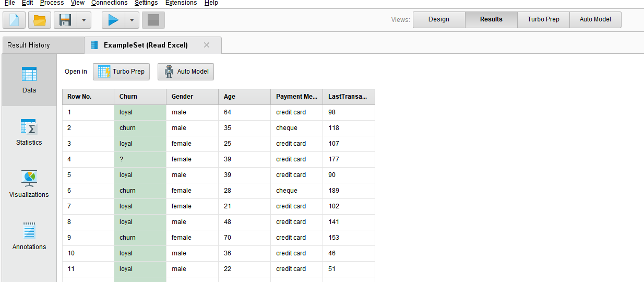Screen dimensions: 644x282
Task: Select row number 11 cell
Action: [x=88, y=269]
